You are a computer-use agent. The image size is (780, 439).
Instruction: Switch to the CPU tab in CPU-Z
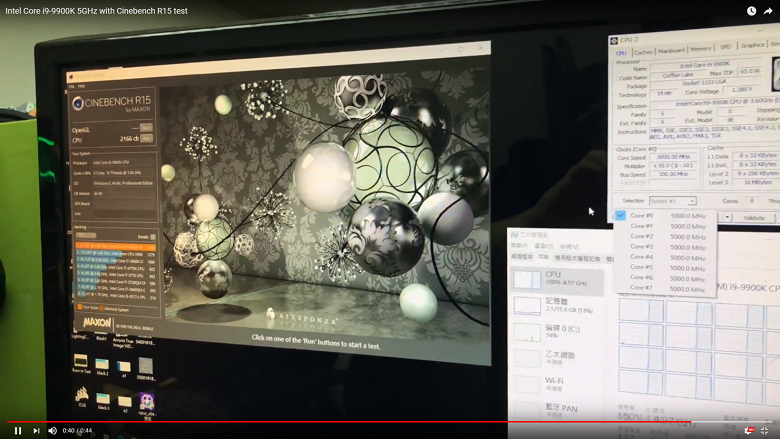(x=621, y=53)
